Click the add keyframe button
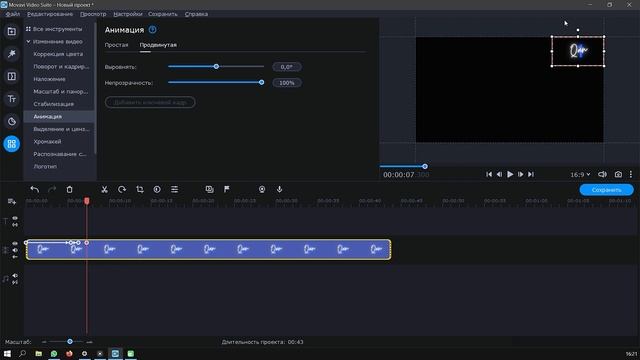Image resolution: width=640 pixels, height=360 pixels. [x=150, y=102]
